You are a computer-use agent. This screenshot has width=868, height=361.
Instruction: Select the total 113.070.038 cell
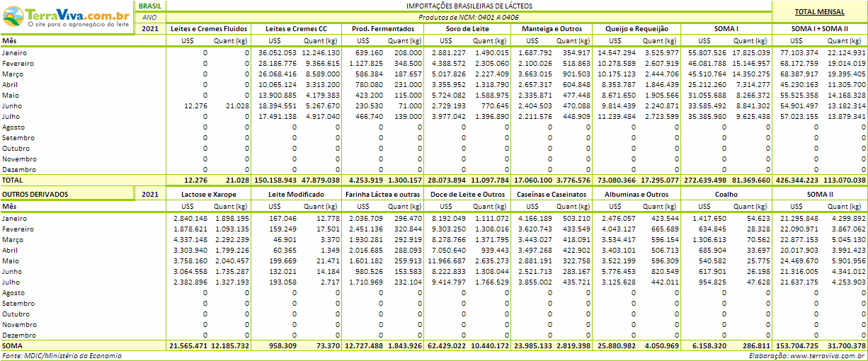click(844, 180)
